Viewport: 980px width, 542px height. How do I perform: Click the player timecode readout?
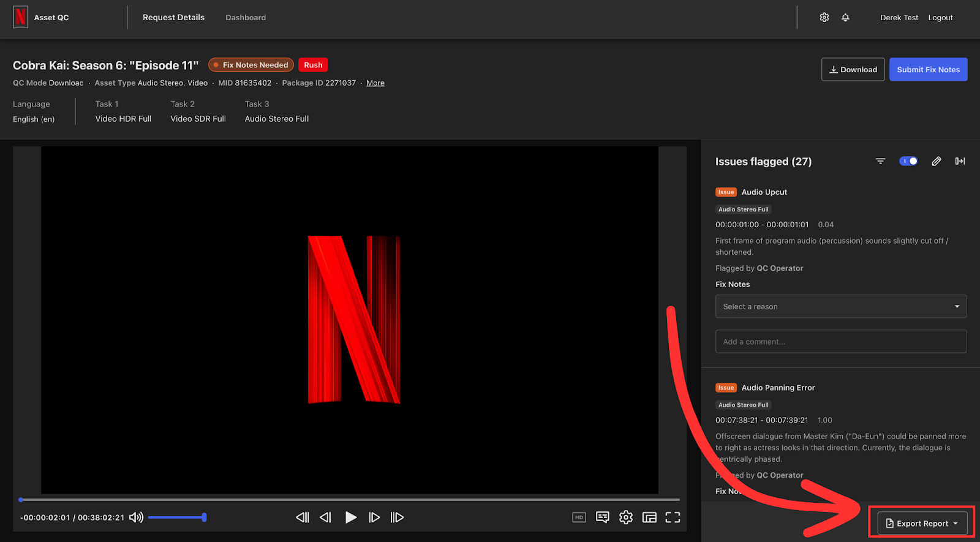tap(72, 518)
